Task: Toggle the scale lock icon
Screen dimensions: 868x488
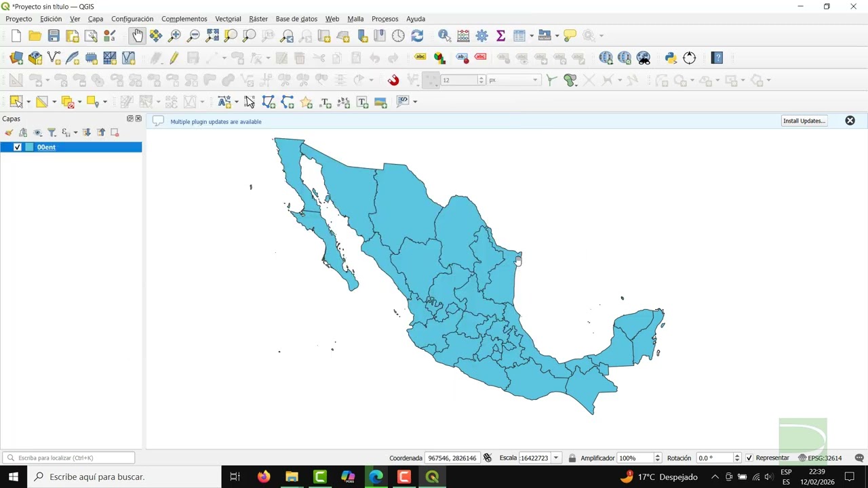Action: pyautogui.click(x=572, y=458)
